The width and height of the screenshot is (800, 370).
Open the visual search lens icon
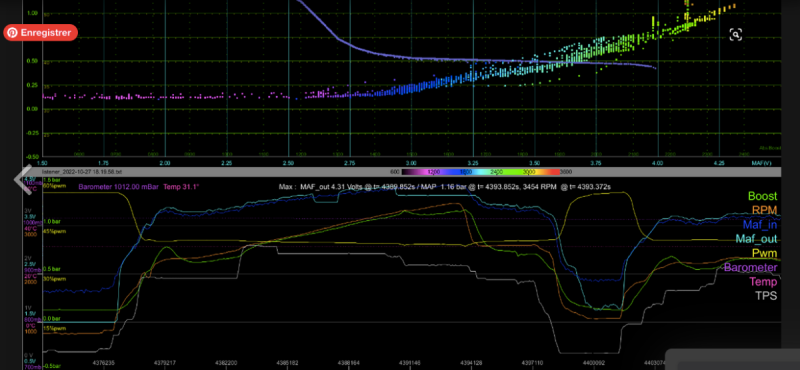pyautogui.click(x=735, y=35)
